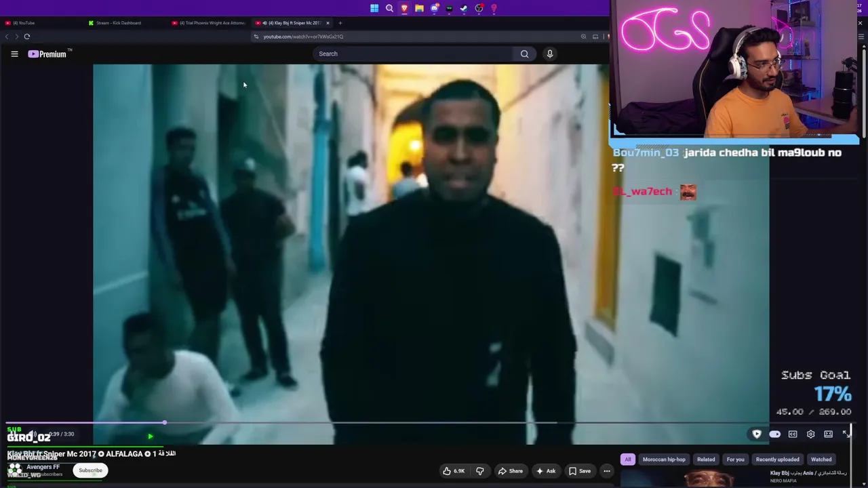Subscribe to the Avengers FF channel

(x=90, y=470)
